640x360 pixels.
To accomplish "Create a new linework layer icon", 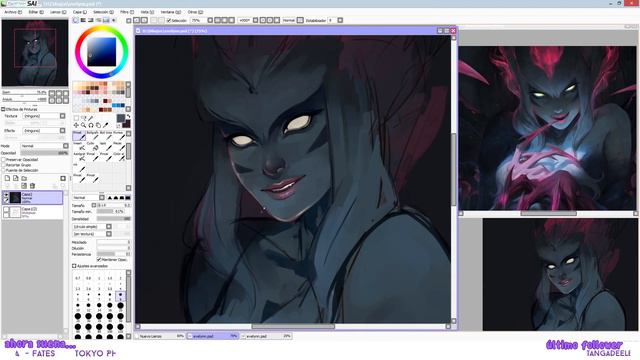I will (16, 178).
